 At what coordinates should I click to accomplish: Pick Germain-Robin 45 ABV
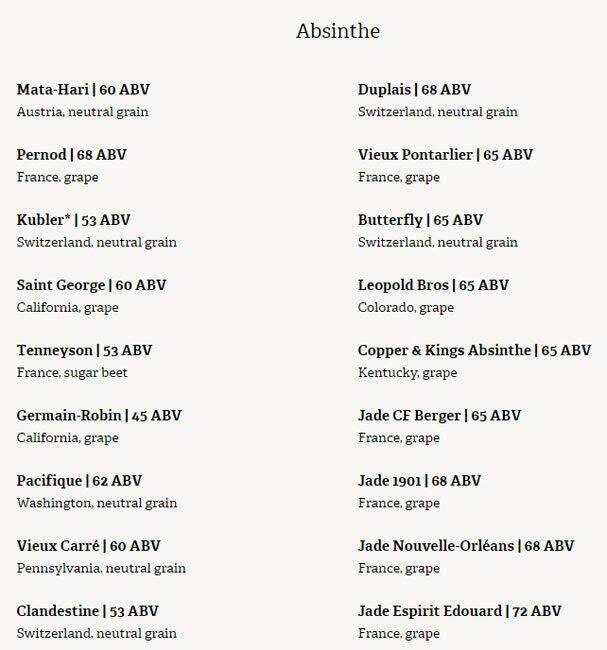point(99,416)
